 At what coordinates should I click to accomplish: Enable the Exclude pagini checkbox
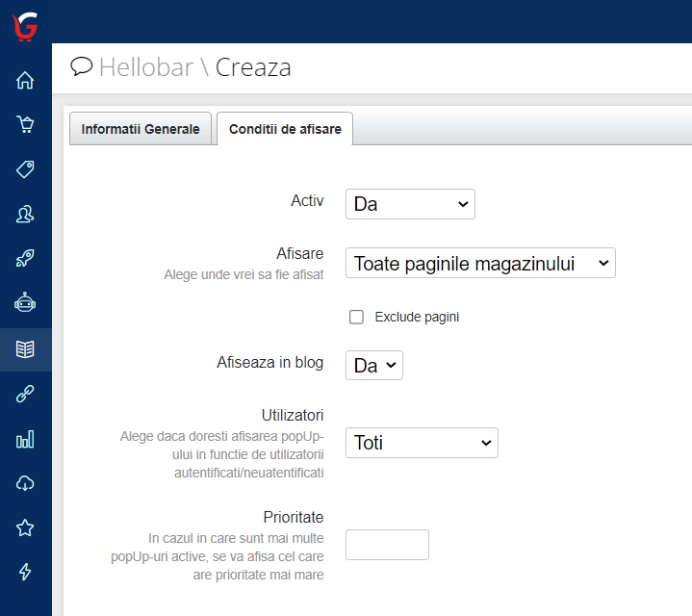(x=356, y=317)
